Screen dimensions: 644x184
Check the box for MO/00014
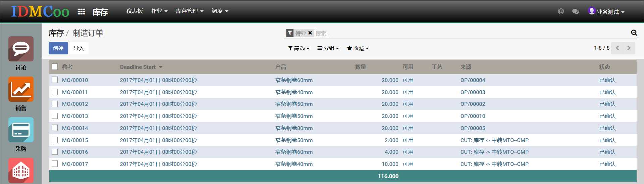point(55,128)
